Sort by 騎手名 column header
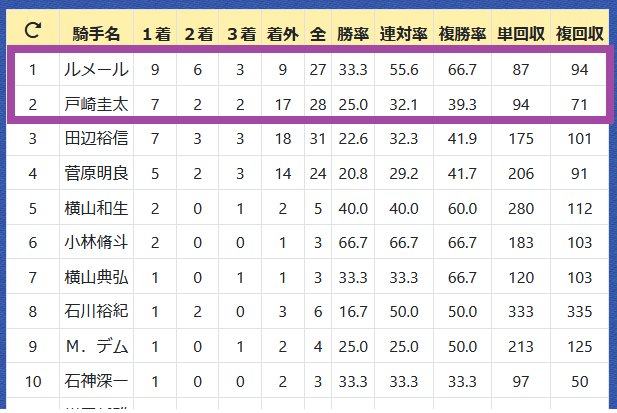Image resolution: width=617 pixels, height=413 pixels. click(96, 34)
